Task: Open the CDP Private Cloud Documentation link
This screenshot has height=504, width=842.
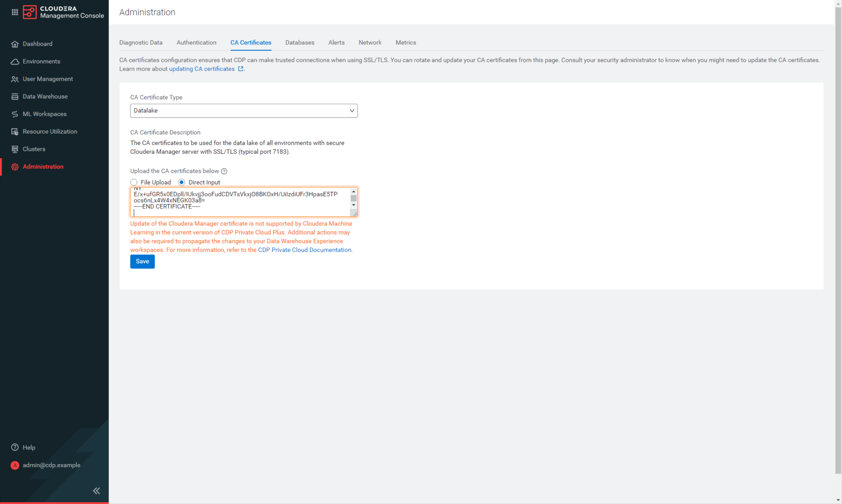Action: coord(304,250)
